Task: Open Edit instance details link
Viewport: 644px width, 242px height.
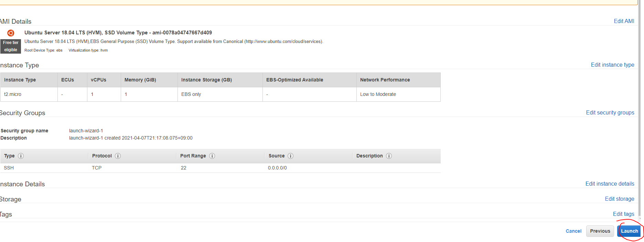Action: tap(610, 184)
